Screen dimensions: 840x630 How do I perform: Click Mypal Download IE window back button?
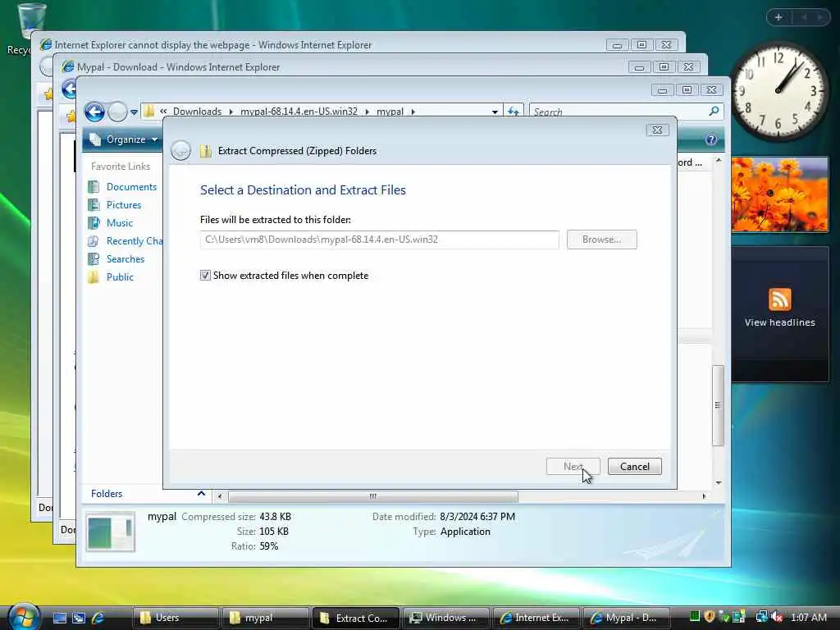pyautogui.click(x=69, y=89)
